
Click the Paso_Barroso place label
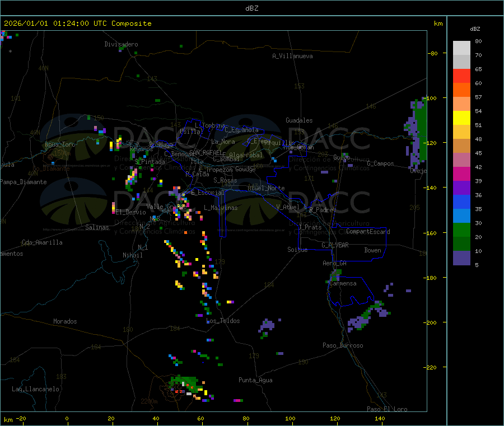pos(343,345)
